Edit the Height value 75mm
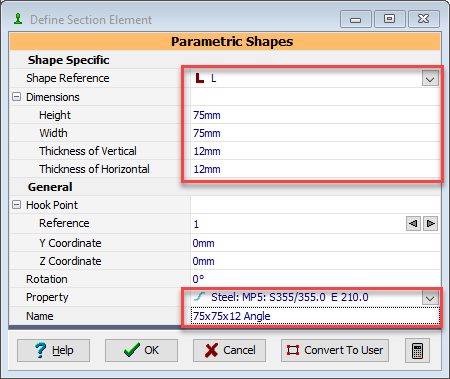Viewport: 450px width, 379px height. coord(315,115)
